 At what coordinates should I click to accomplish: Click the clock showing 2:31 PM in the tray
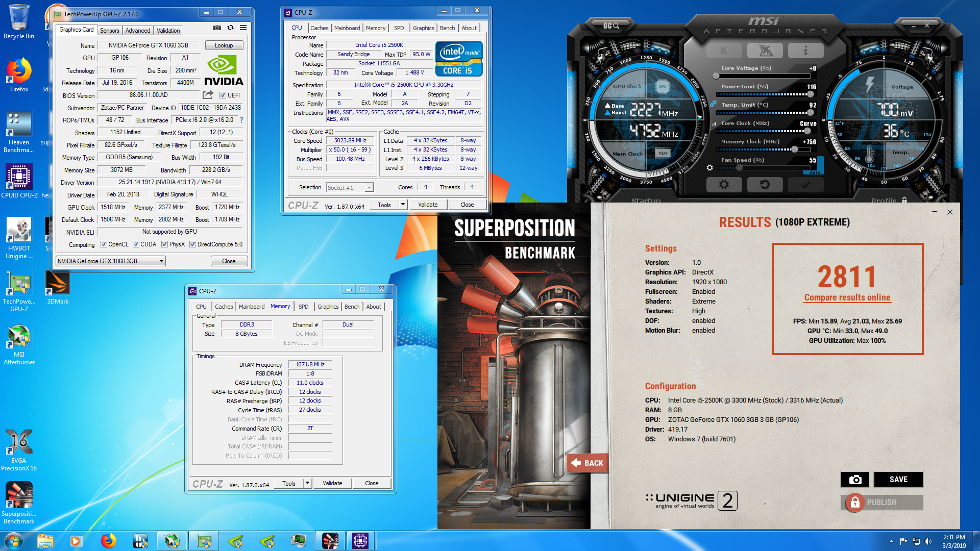tap(954, 537)
